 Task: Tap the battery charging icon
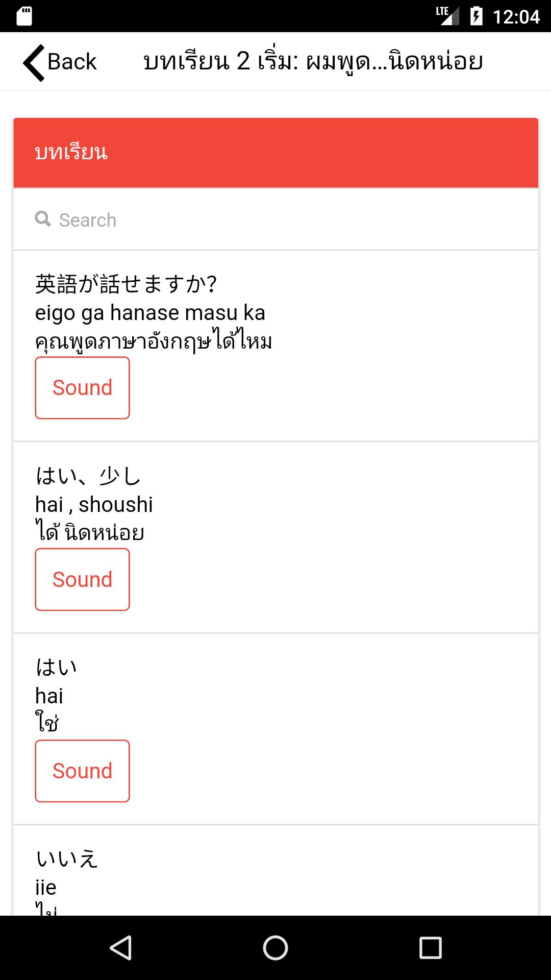tap(476, 16)
